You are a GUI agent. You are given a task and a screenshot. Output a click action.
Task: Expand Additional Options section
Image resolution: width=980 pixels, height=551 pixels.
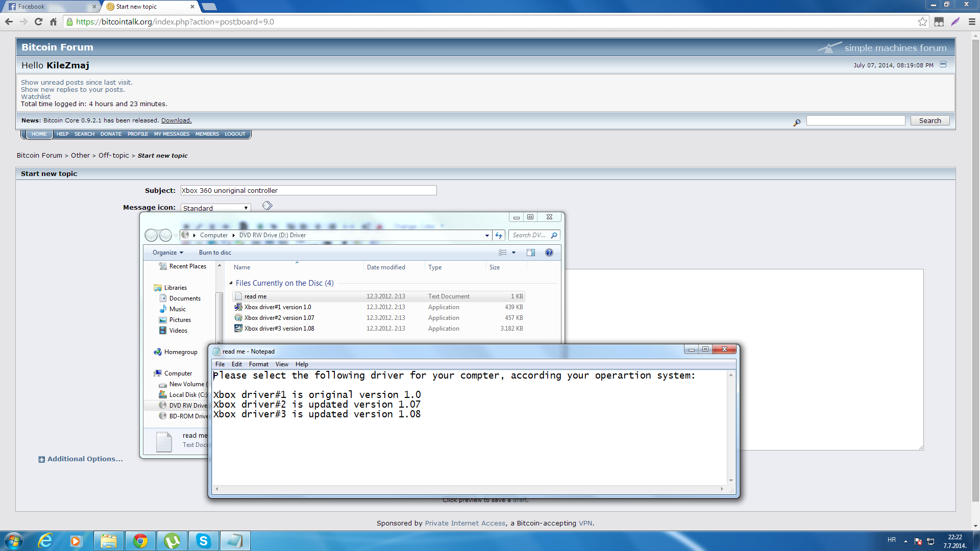81,459
